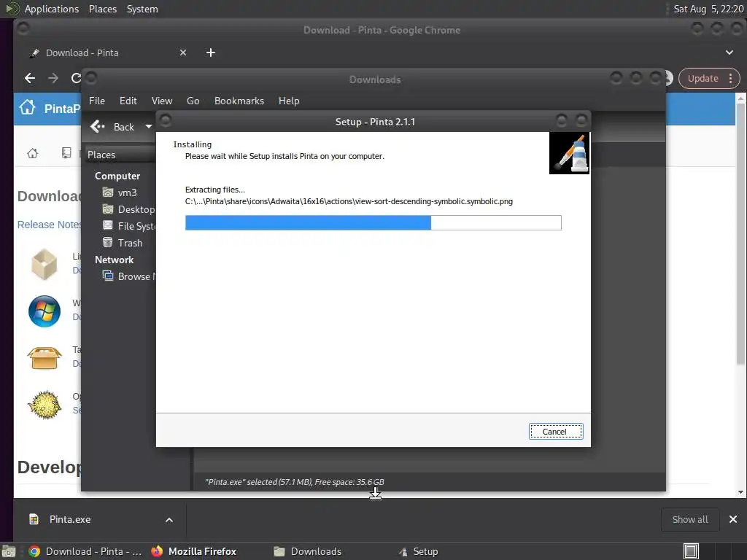Open the File menu in Downloads window
Screen dimensions: 747x560
point(97,101)
